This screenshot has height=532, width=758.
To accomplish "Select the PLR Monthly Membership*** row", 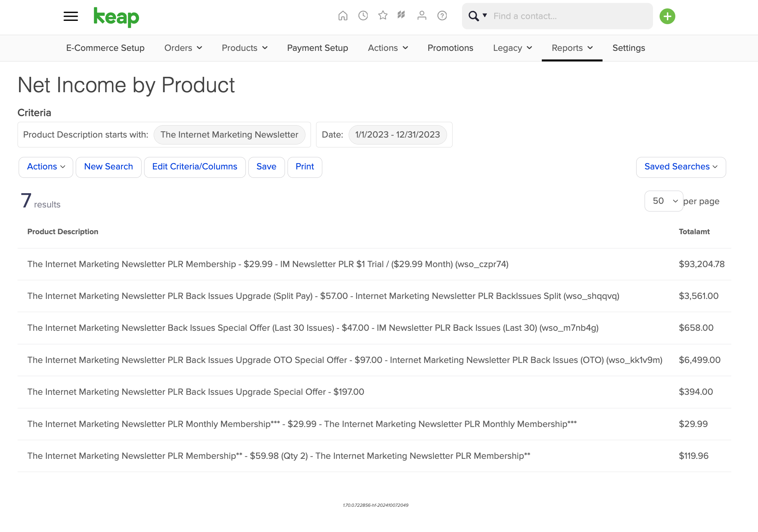I will [374, 424].
